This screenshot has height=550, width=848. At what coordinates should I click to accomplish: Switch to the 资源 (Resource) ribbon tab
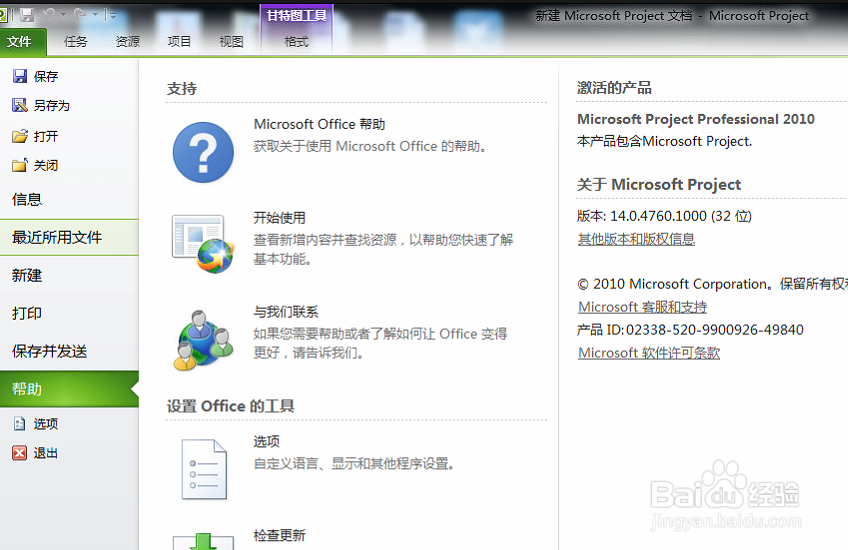[x=128, y=42]
